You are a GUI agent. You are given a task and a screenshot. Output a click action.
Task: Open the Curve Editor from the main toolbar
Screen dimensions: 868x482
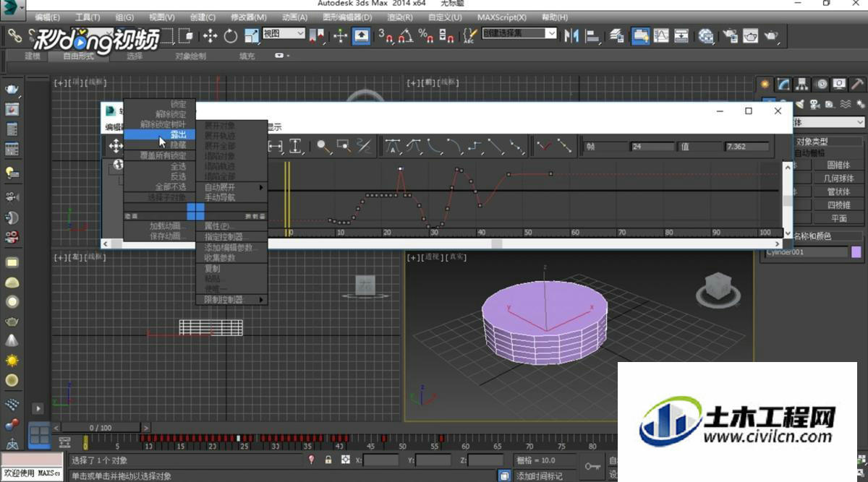click(x=660, y=35)
